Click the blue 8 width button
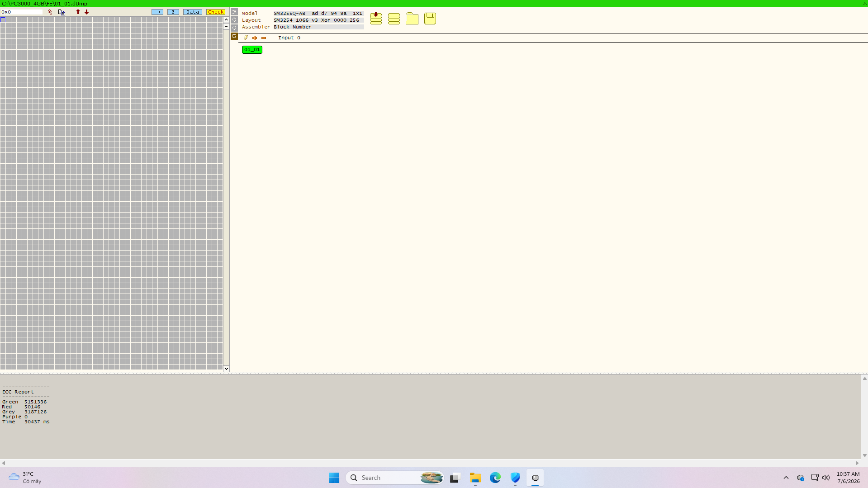 click(173, 12)
